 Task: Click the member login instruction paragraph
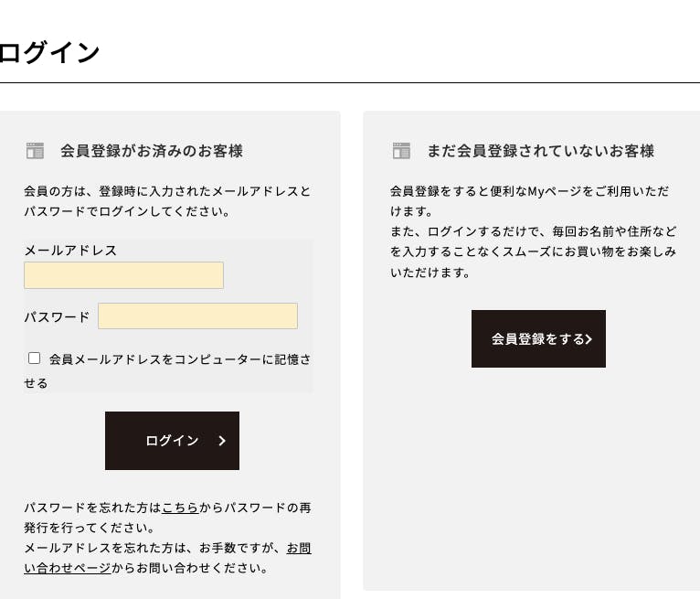(x=167, y=201)
